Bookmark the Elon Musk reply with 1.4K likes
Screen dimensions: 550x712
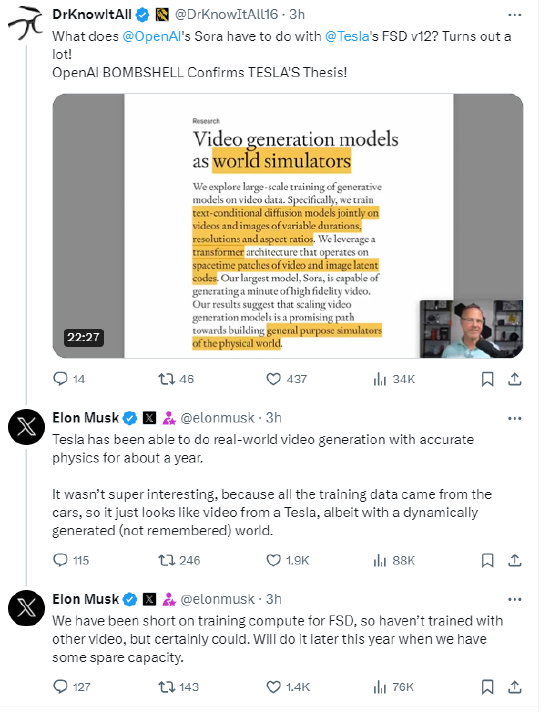coord(487,687)
